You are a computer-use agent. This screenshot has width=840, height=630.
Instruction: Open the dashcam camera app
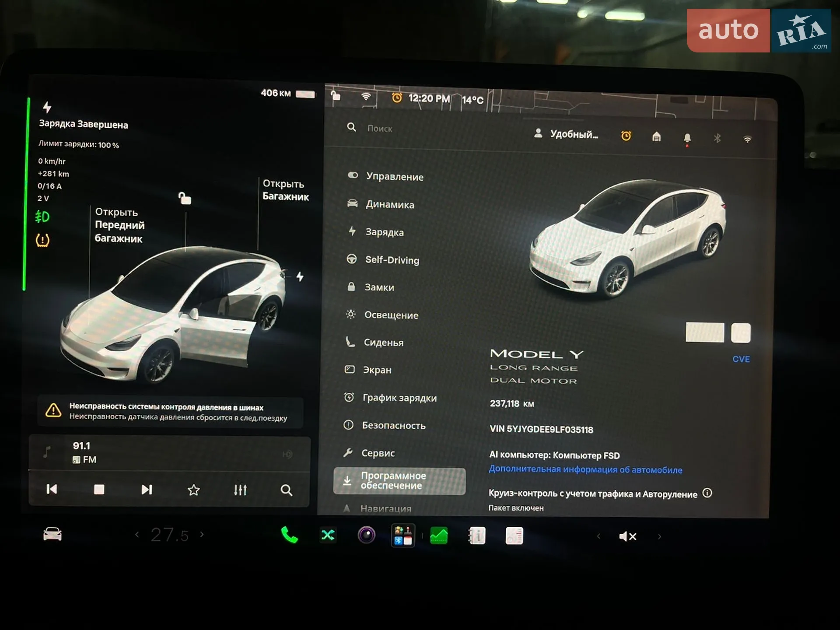coord(366,535)
